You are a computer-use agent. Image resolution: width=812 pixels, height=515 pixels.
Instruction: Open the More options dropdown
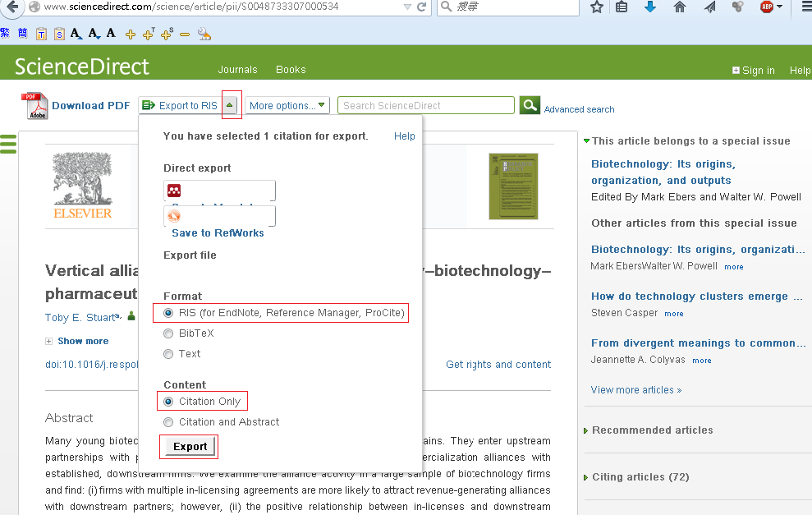287,106
